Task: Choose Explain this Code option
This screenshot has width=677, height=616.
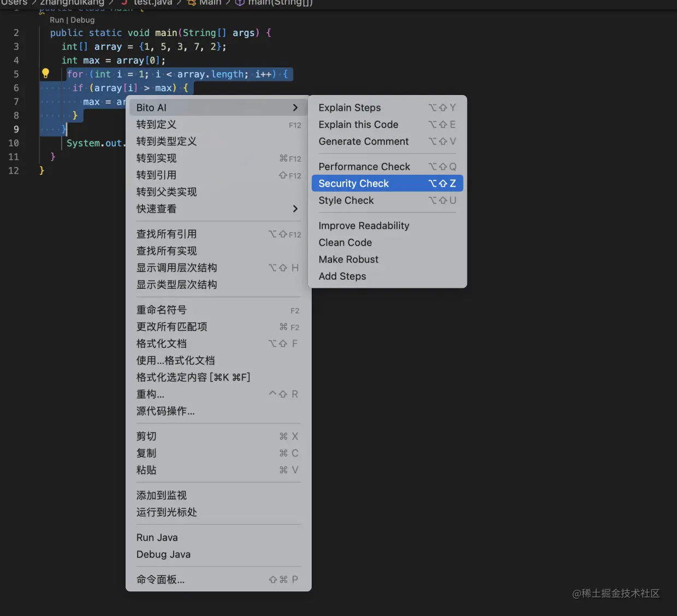Action: click(x=387, y=125)
